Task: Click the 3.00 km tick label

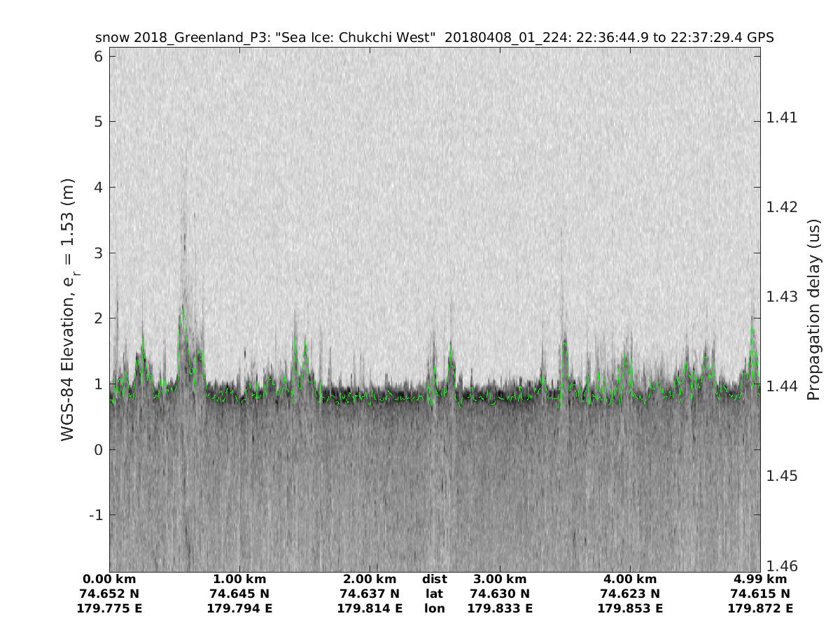Action: 500,580
